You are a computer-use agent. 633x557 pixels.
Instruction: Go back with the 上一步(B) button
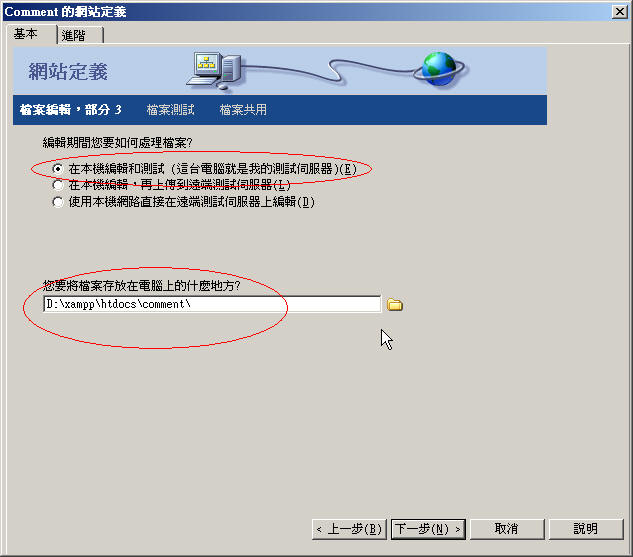tap(349, 529)
